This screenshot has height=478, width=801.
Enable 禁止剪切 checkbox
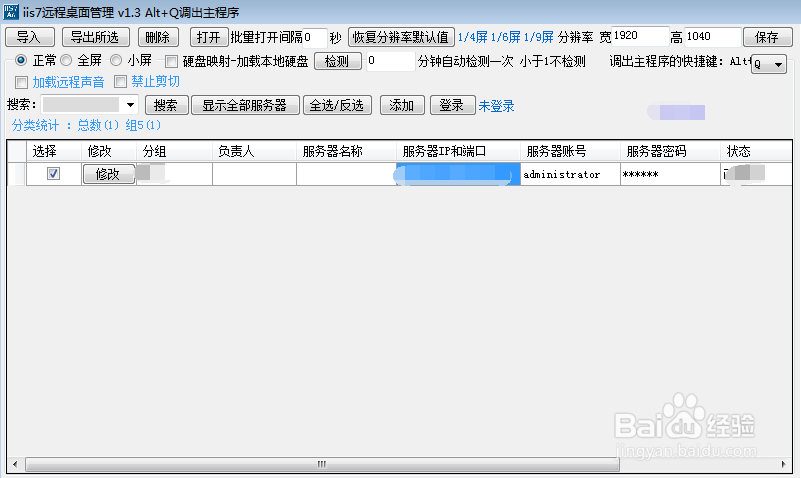pos(121,82)
